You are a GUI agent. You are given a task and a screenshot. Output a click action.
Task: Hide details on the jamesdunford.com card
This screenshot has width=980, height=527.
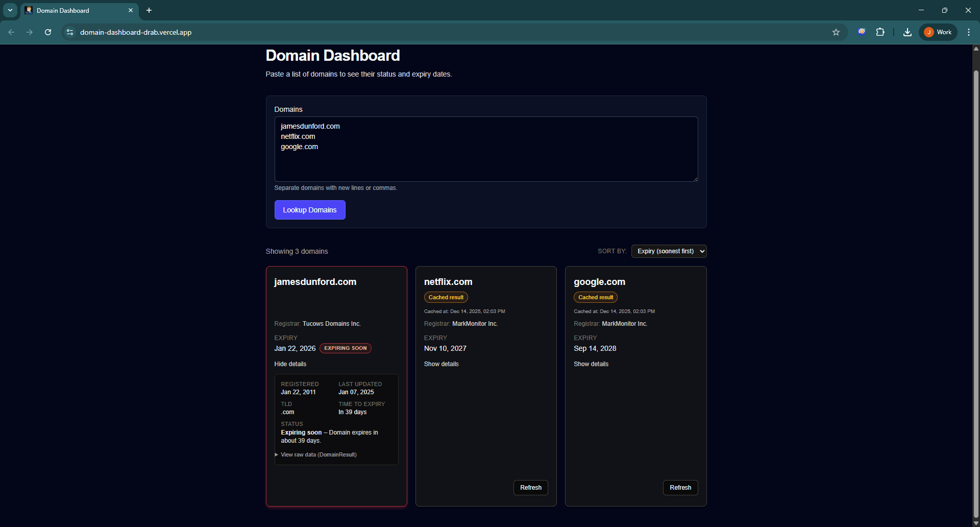[290, 364]
